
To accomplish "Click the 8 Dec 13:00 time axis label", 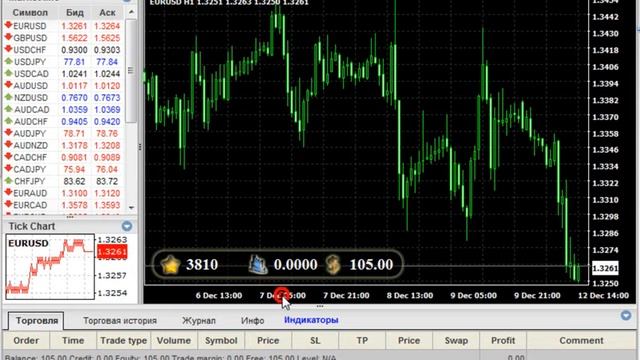I will (x=410, y=295).
